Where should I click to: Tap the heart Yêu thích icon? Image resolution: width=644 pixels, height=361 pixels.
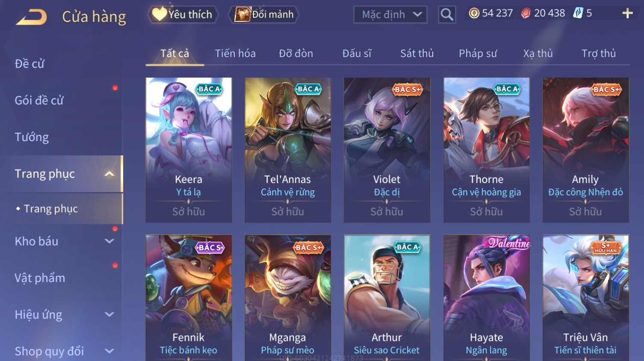pos(160,14)
